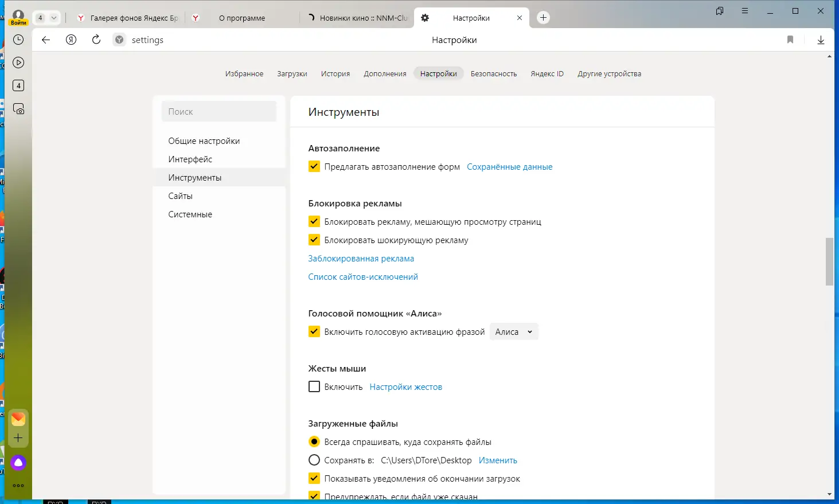Click the screenshot tool icon in sidebar

coord(18,108)
